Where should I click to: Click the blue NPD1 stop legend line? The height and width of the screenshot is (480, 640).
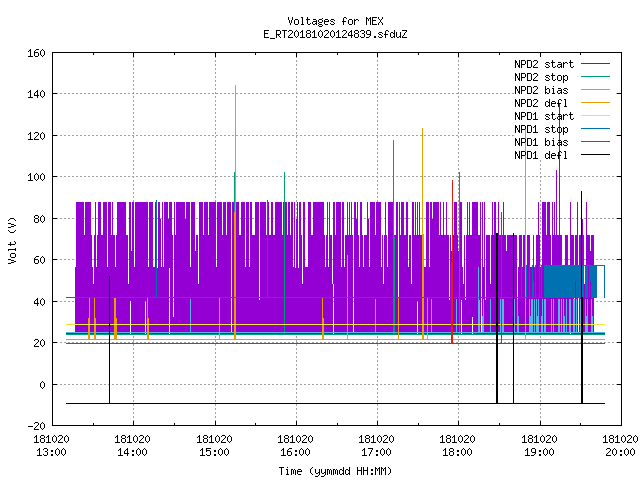pos(595,129)
